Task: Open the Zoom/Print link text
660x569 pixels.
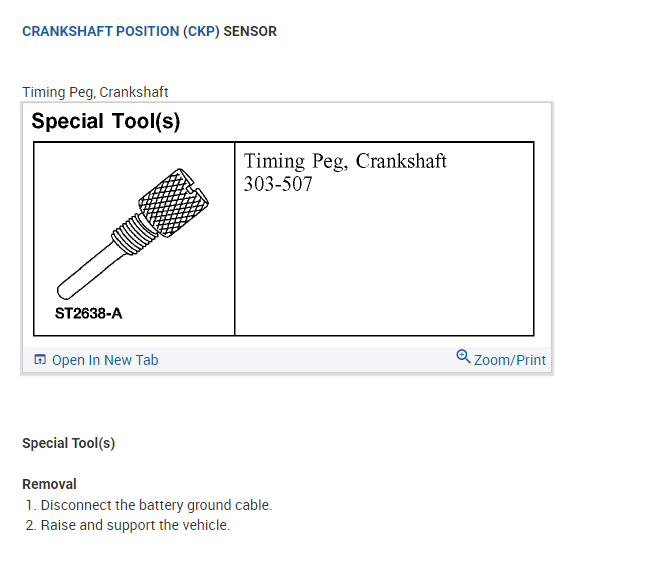Action: point(510,360)
